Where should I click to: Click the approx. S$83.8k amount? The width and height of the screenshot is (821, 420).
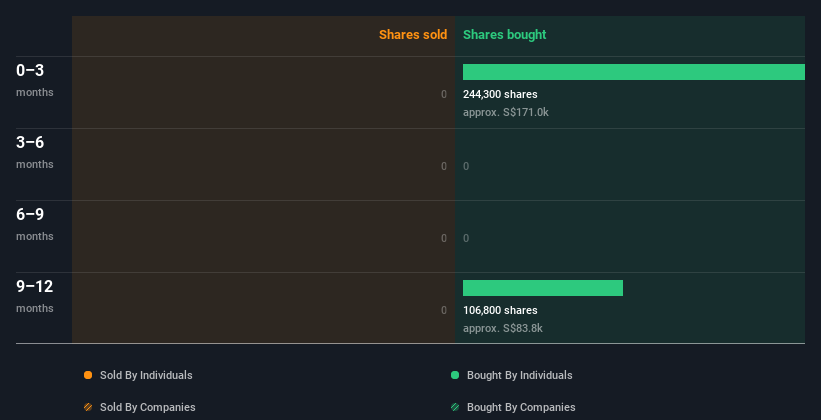tap(503, 328)
